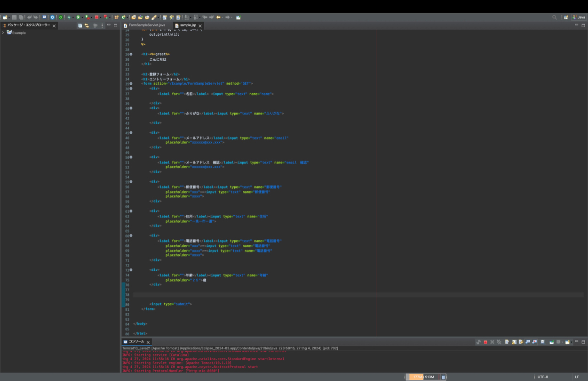Screen dimensions: 588x381
Task: Run garbage collector via trash icon
Action: (x=443, y=377)
